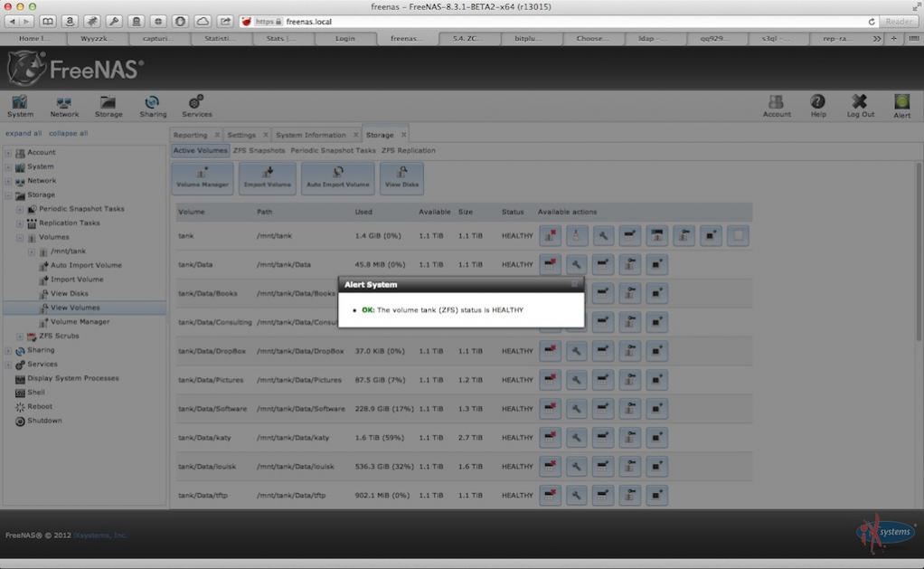Open the System icon in top navigation
This screenshot has width=924, height=569.
click(20, 106)
